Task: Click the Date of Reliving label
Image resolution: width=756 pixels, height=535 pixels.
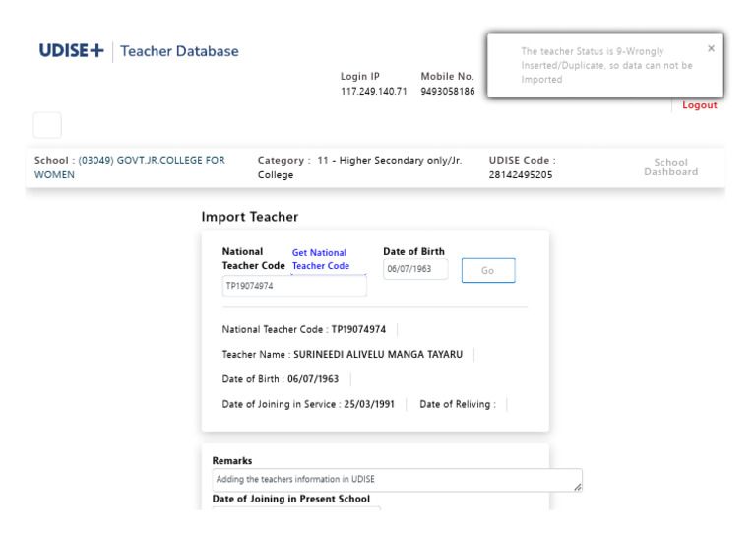Action: [x=457, y=404]
